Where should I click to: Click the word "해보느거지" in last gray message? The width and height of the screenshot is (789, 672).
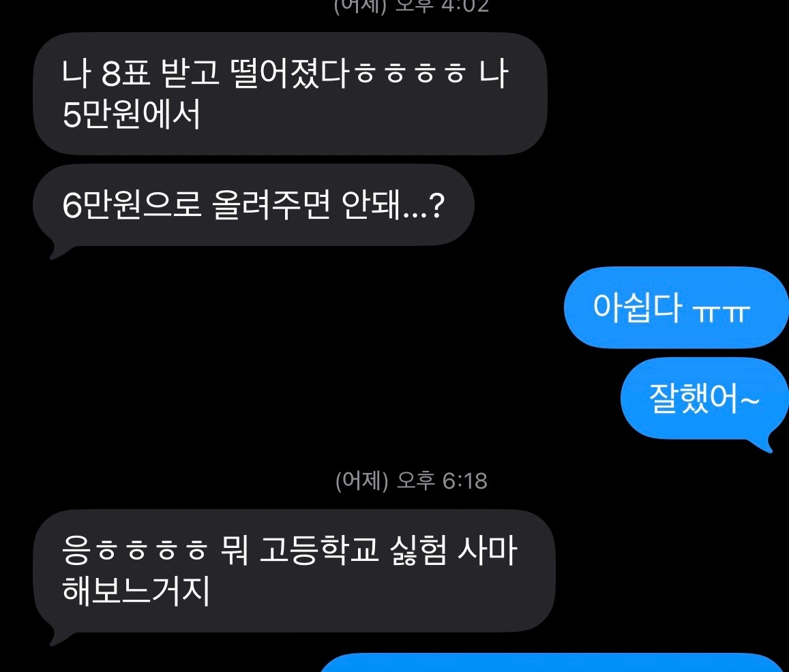pos(136,590)
